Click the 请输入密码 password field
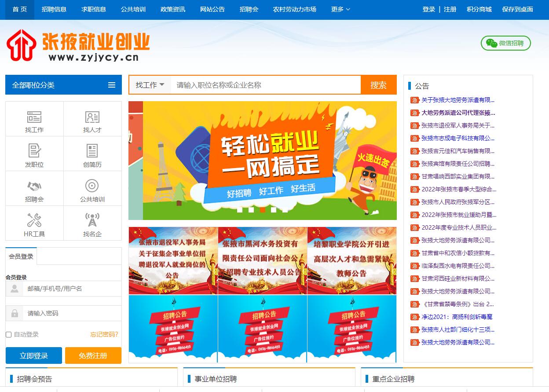 [72, 313]
